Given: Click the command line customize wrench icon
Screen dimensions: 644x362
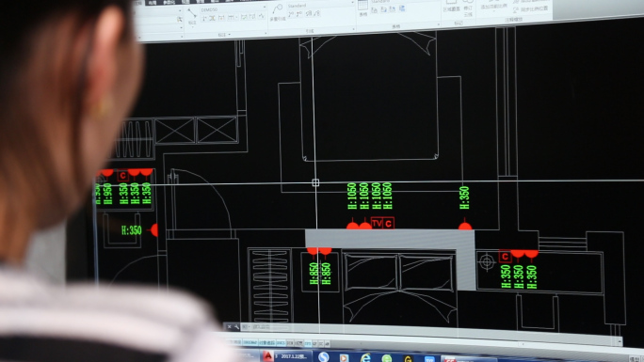Looking at the screenshot, I should pyautogui.click(x=236, y=327).
